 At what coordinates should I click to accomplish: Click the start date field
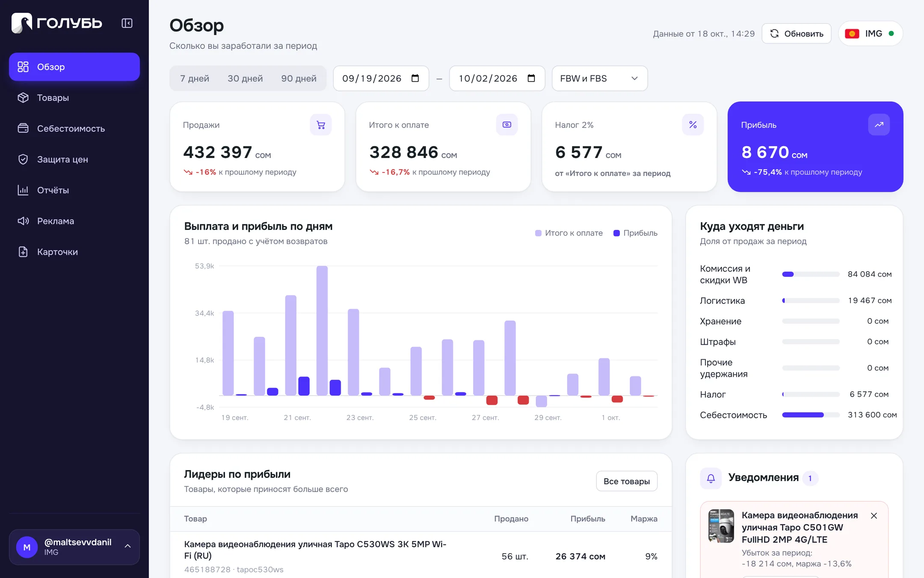pos(381,78)
